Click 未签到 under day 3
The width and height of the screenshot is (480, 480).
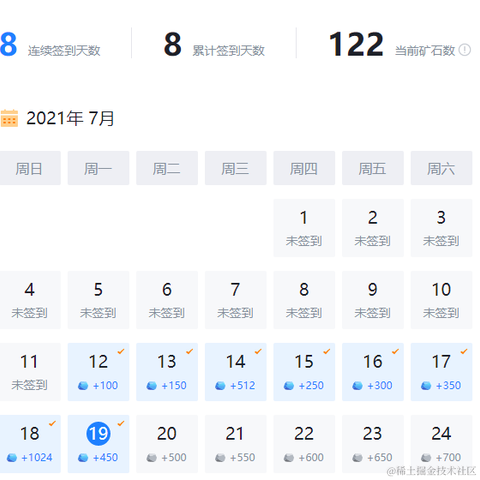click(x=441, y=241)
